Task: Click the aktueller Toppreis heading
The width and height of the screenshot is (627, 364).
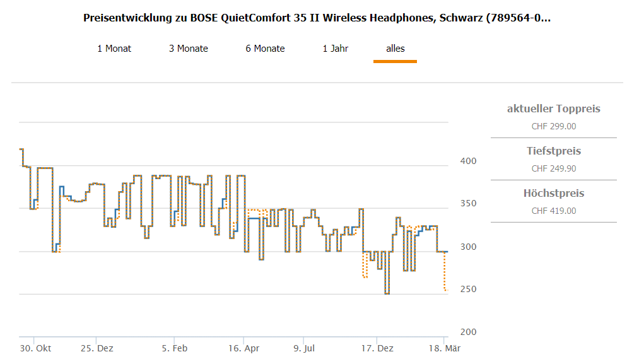Action: (553, 109)
